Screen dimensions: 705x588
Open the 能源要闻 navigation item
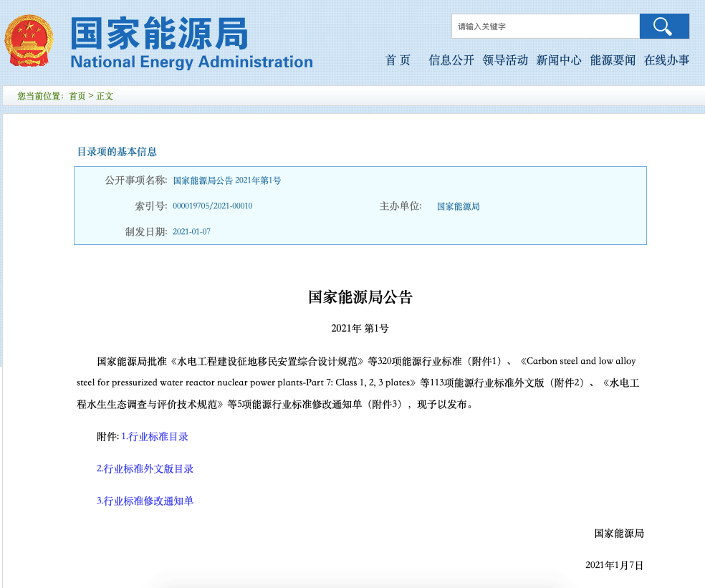tap(613, 60)
